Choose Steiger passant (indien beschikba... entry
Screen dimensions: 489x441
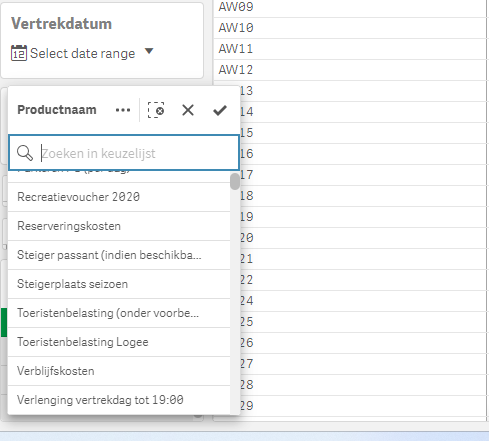point(119,255)
